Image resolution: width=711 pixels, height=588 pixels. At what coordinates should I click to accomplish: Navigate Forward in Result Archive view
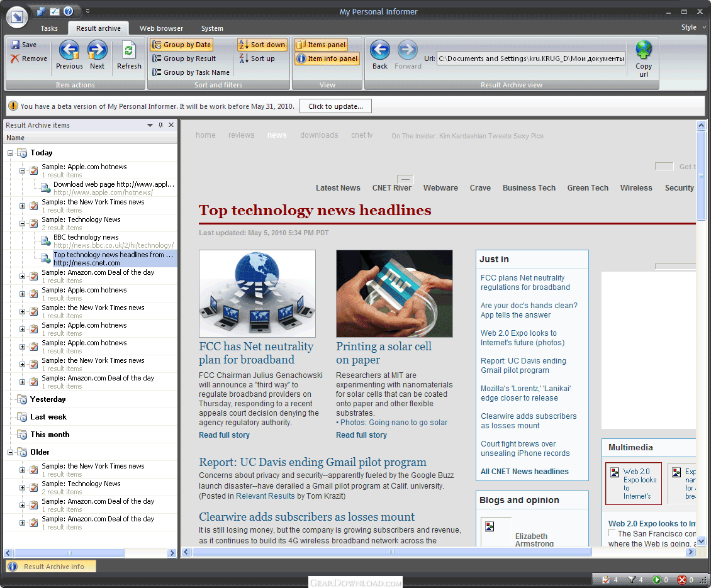(408, 55)
